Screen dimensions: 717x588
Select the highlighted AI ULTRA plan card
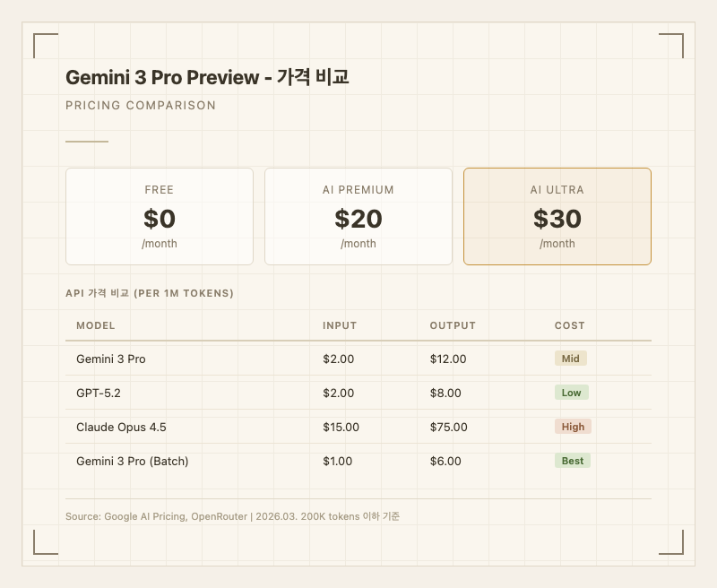point(557,217)
